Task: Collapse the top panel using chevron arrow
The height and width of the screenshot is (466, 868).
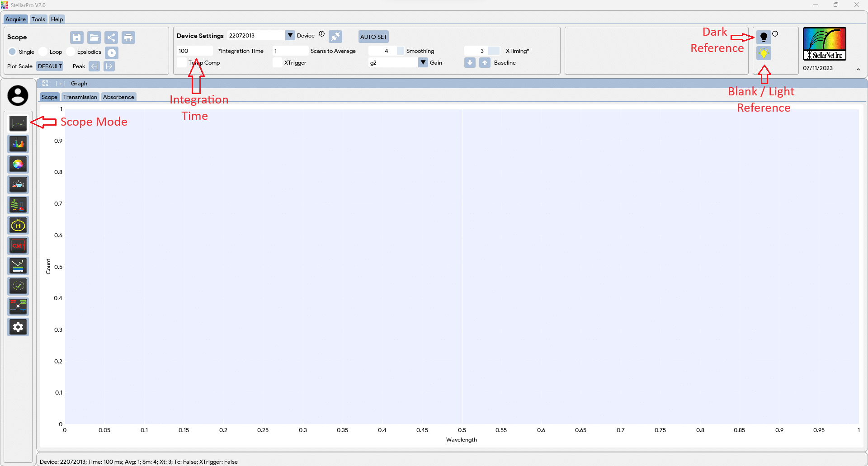Action: (x=858, y=69)
